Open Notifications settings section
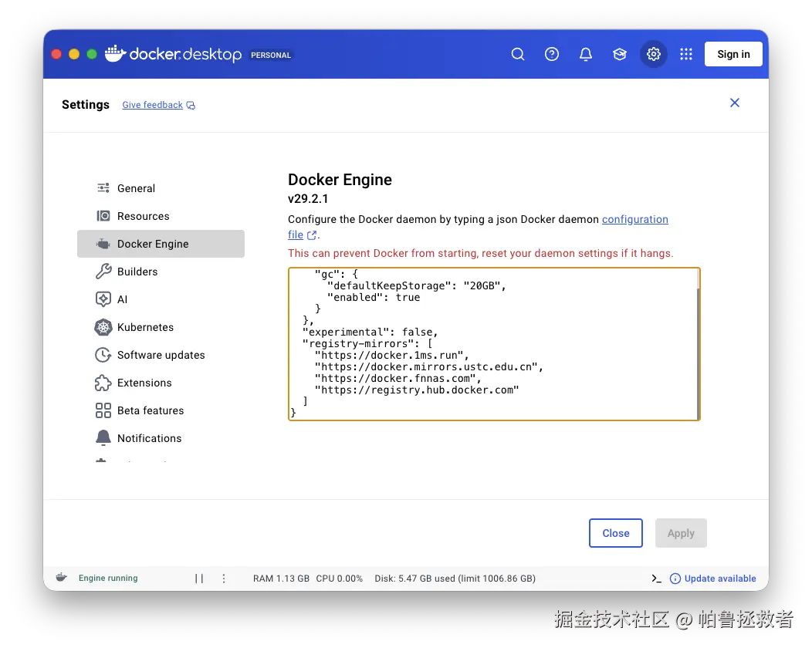 161,438
